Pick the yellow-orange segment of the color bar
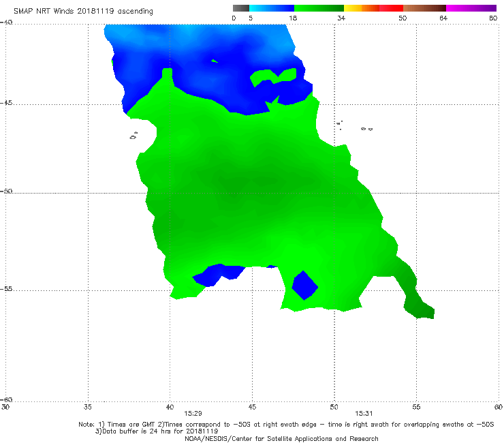The width and height of the screenshot is (504, 443). (362, 8)
